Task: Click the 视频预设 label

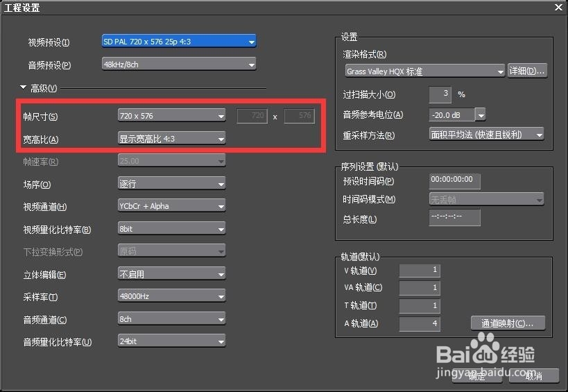Action: 49,42
